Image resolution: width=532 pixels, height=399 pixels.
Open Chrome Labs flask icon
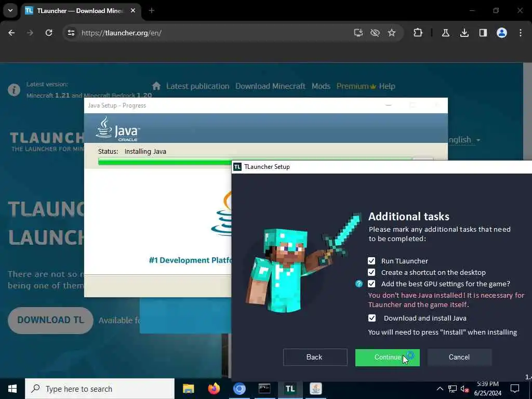click(445, 33)
